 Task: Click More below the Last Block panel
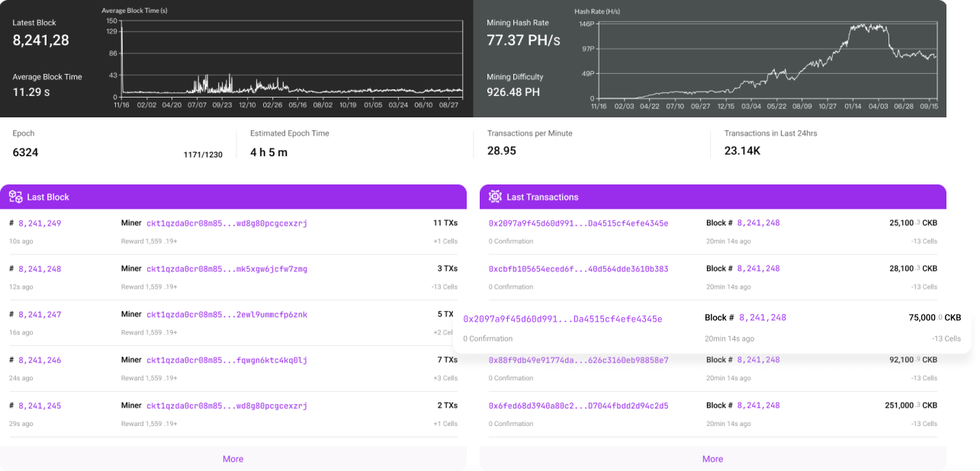(x=233, y=458)
